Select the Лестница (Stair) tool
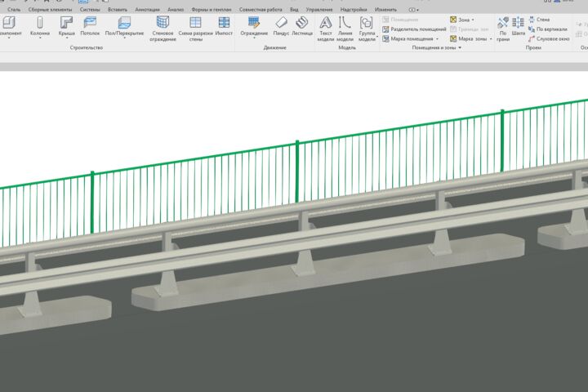 tap(302, 26)
